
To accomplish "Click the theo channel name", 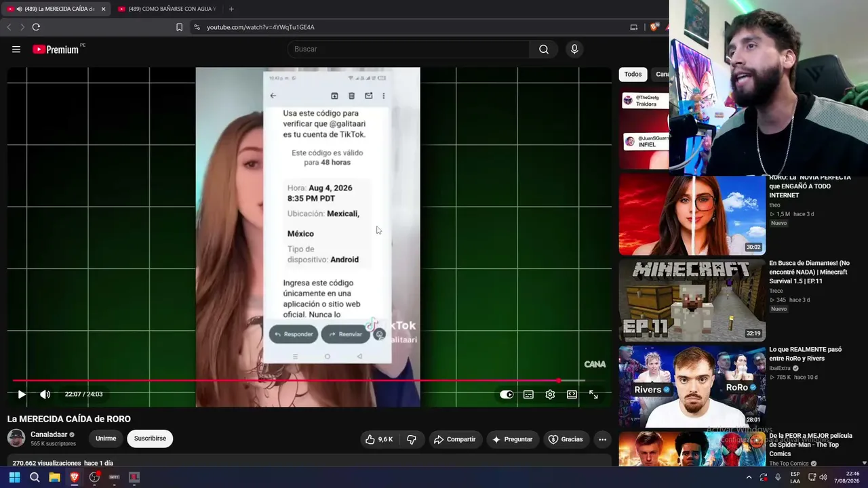I will coord(774,205).
